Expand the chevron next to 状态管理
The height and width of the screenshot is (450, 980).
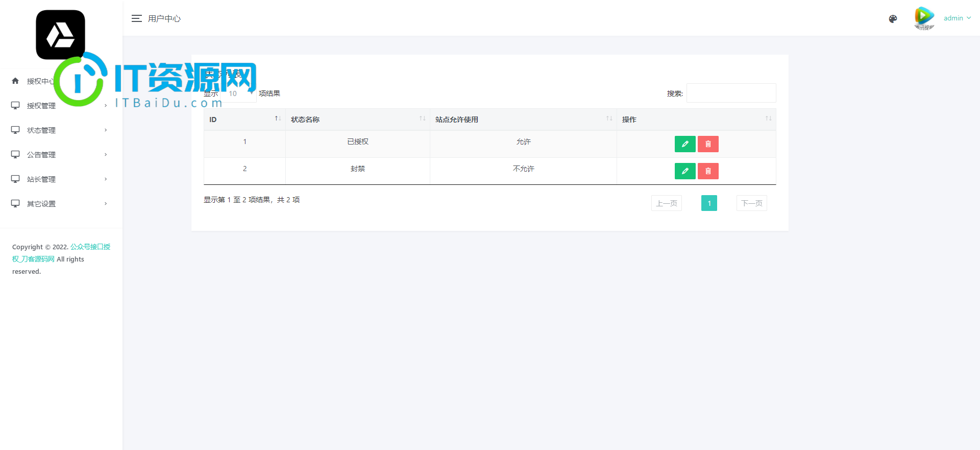pyautogui.click(x=106, y=130)
